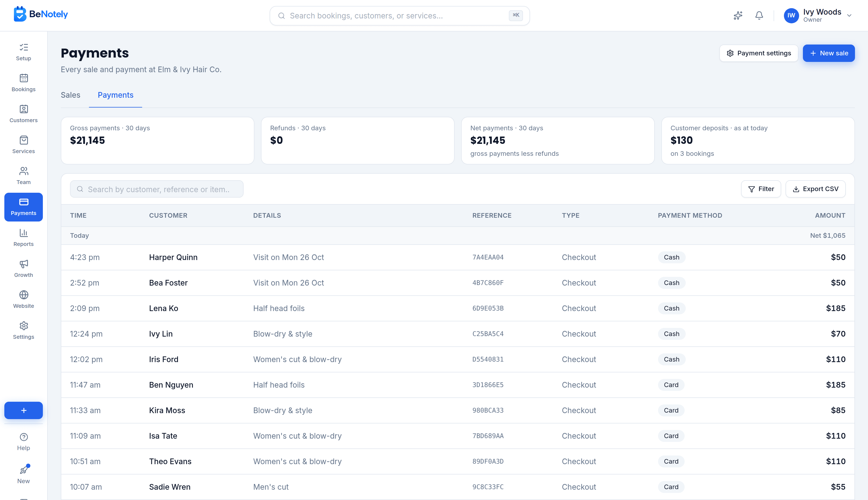Screen dimensions: 868x500
Task: Click customer Ben Nguyen
Action: click(x=171, y=385)
